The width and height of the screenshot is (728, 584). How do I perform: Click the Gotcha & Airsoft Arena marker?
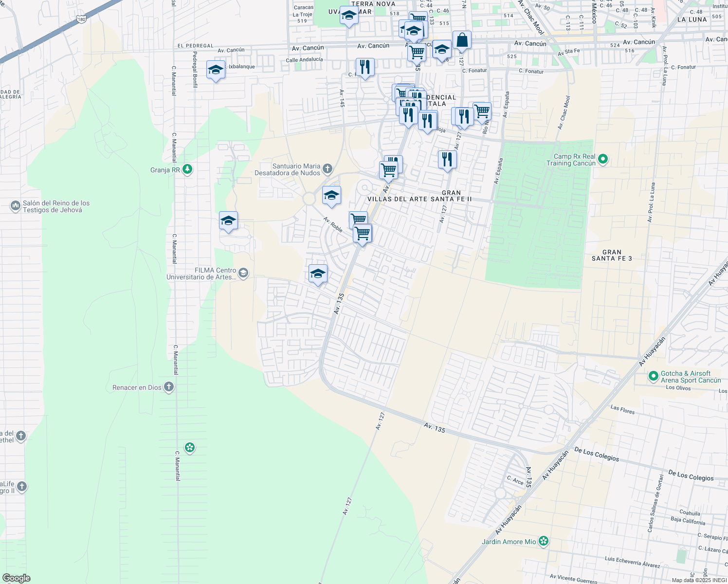(655, 377)
